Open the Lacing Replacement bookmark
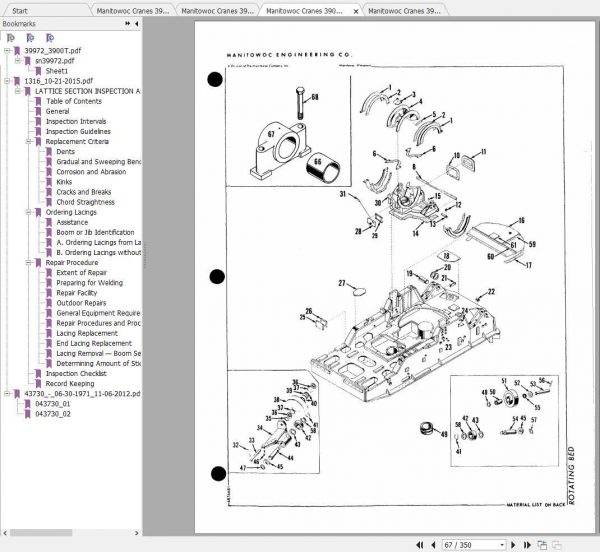Image resolution: width=600 pixels, height=552 pixels. 87,333
